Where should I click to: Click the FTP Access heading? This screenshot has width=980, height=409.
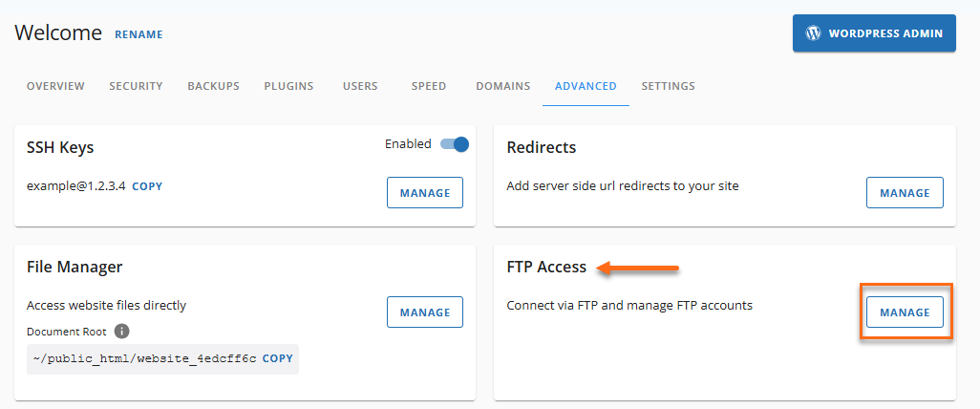[x=546, y=267]
